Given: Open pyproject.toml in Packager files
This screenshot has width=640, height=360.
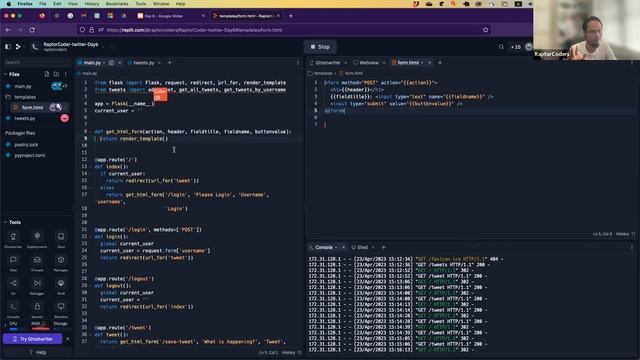Looking at the screenshot, I should click(29, 156).
